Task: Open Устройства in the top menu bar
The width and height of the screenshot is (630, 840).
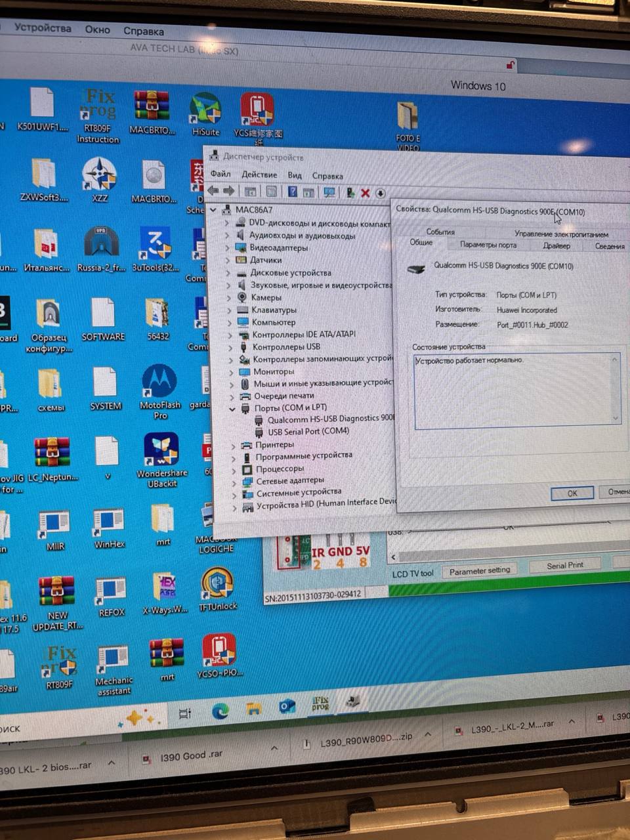Action: (43, 28)
